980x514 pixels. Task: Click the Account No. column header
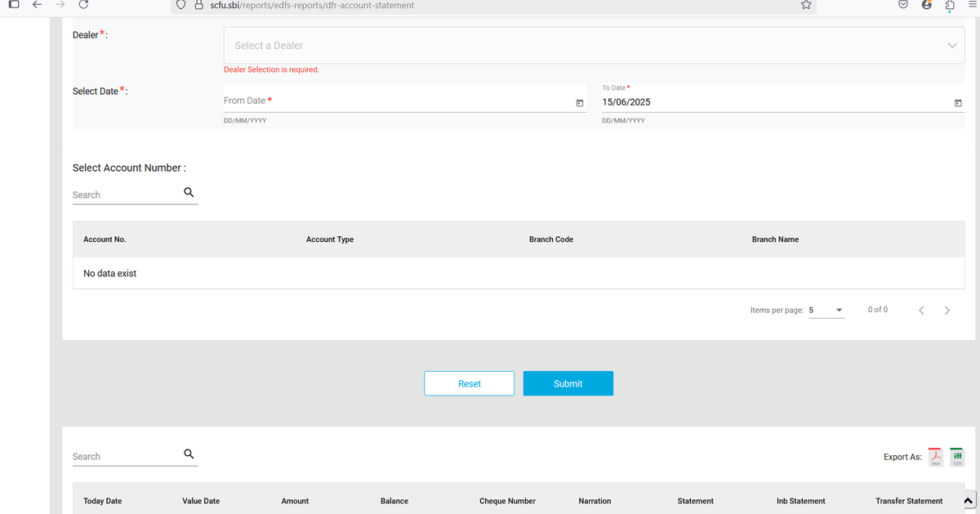pos(105,239)
